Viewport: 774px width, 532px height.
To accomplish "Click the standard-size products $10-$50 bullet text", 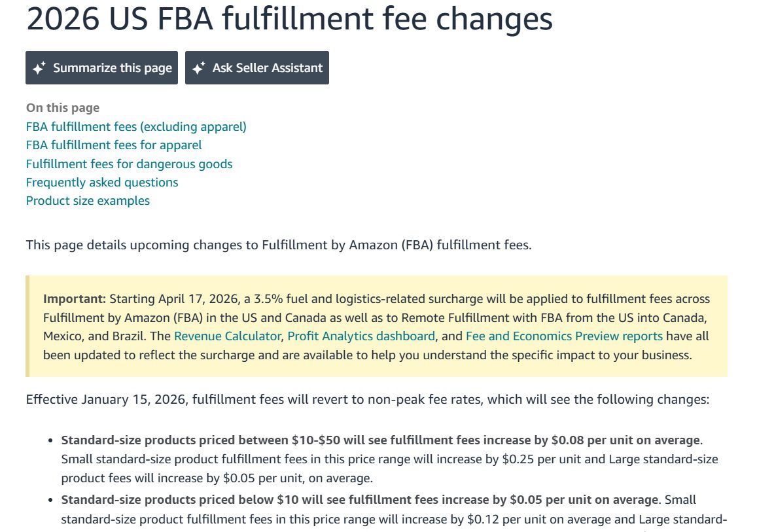I will [x=379, y=440].
